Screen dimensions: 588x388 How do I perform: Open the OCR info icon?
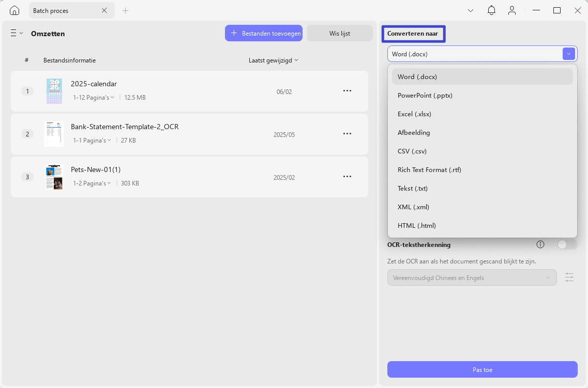540,244
